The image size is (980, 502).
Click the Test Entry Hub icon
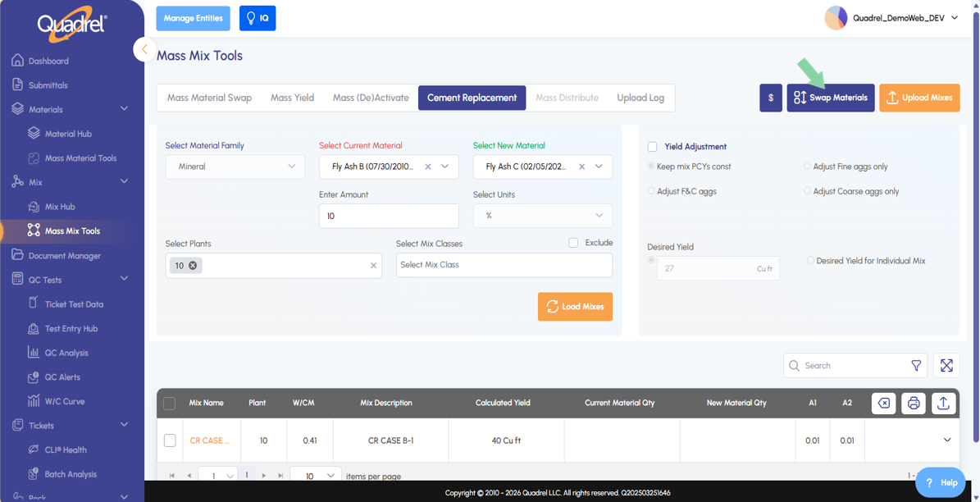pyautogui.click(x=34, y=328)
